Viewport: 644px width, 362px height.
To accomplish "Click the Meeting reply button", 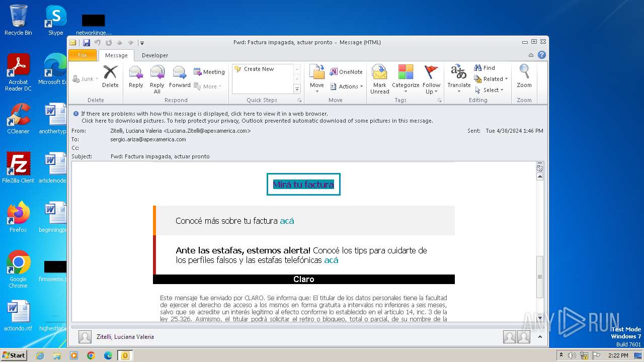I will tap(209, 72).
